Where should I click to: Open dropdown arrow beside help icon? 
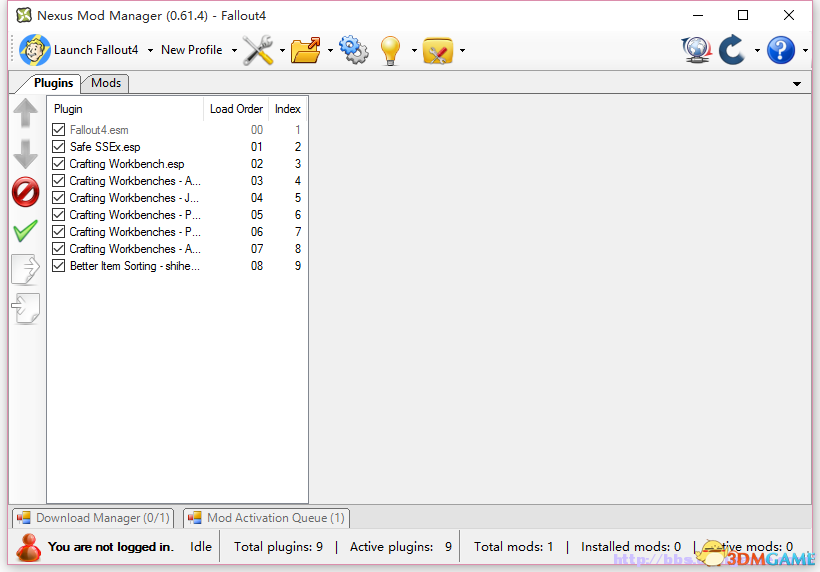tap(805, 51)
